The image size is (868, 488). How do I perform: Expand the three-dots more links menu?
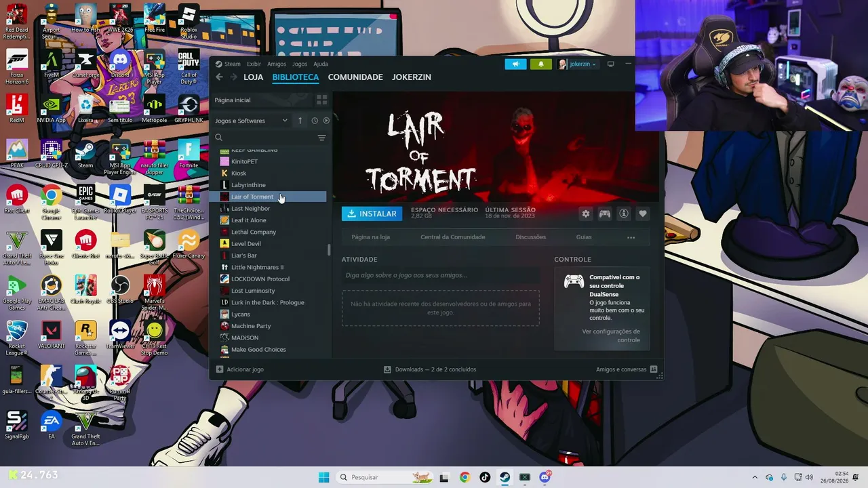[631, 237]
